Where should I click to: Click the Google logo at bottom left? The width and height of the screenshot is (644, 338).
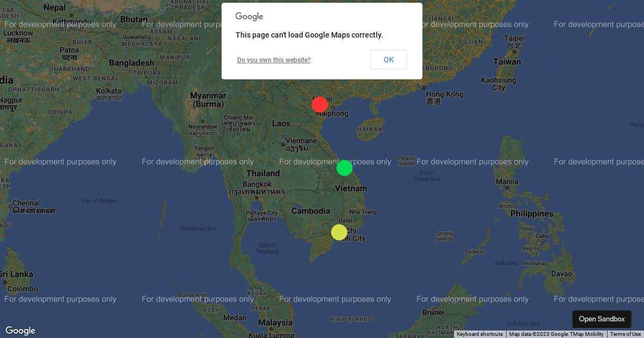pyautogui.click(x=20, y=330)
